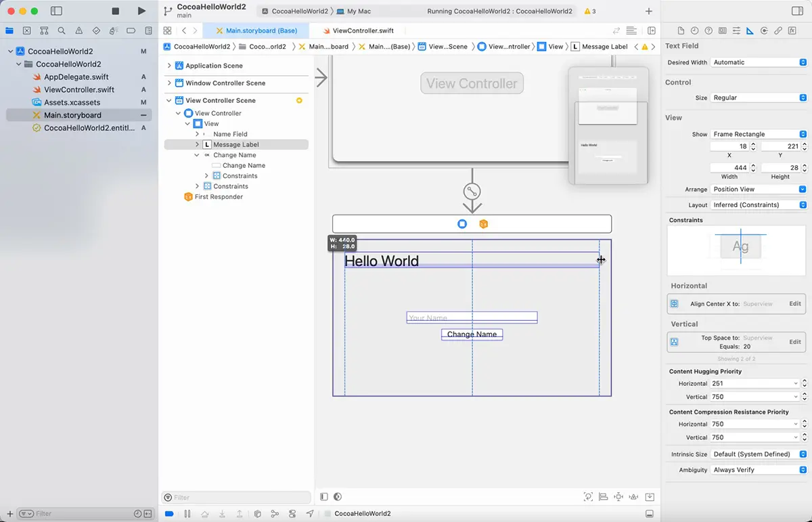Open the Control Size dropdown
Screen dimensions: 812x522
point(759,97)
